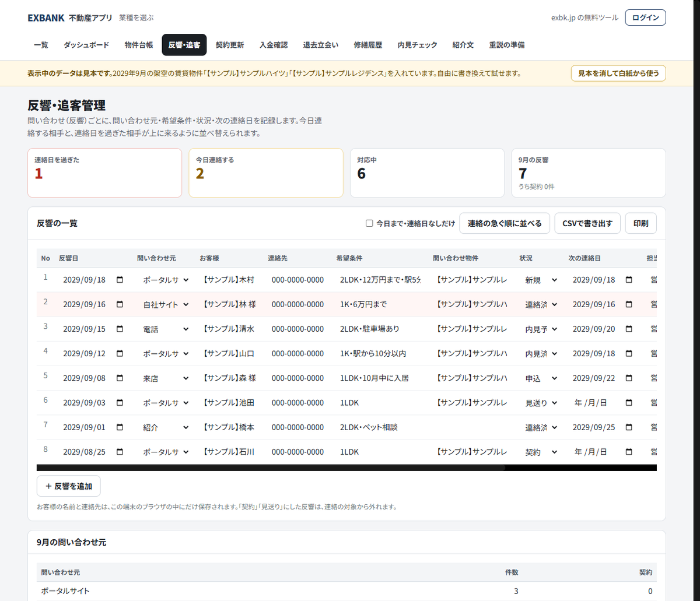Open calendar picker for 反響日 2029/09/18
The image size is (700, 601).
(120, 280)
